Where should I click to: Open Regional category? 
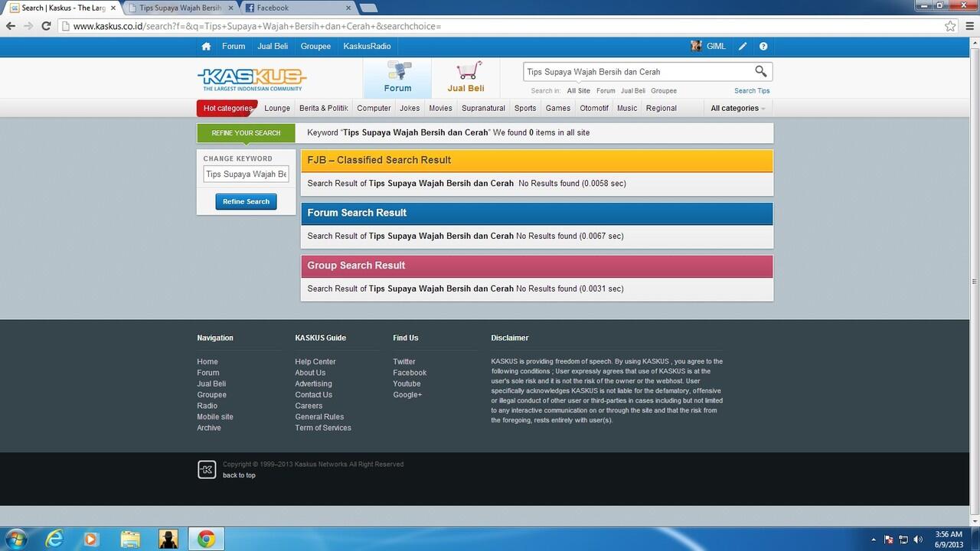(x=661, y=108)
